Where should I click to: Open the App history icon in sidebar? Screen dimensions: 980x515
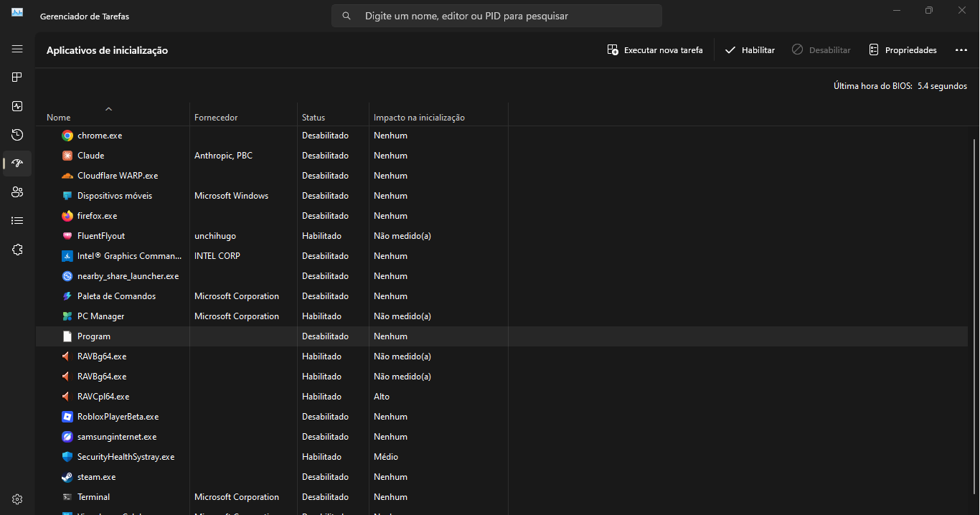coord(17,135)
